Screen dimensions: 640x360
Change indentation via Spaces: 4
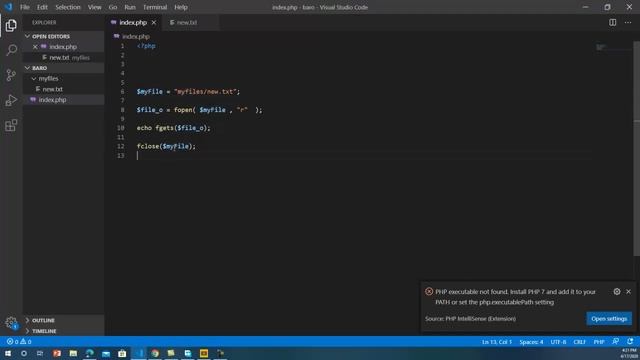pos(531,342)
